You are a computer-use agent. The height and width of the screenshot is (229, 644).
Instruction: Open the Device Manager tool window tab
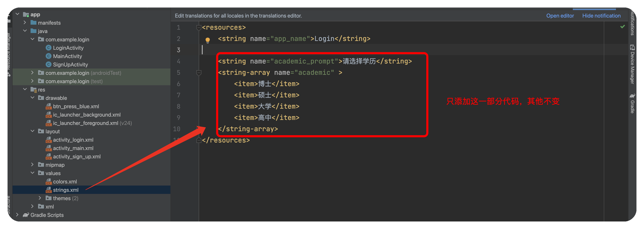[x=632, y=64]
